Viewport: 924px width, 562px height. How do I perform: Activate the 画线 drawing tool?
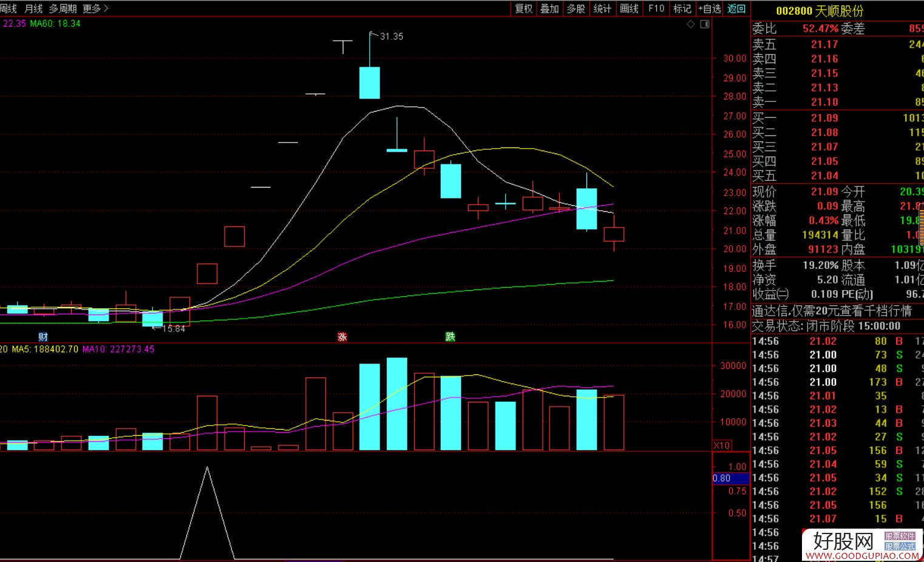pos(629,8)
